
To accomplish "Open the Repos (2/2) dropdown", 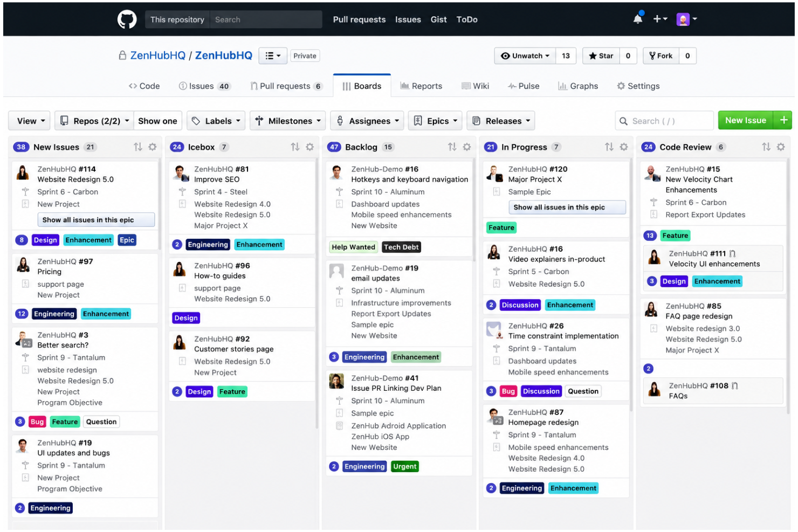I will [94, 121].
